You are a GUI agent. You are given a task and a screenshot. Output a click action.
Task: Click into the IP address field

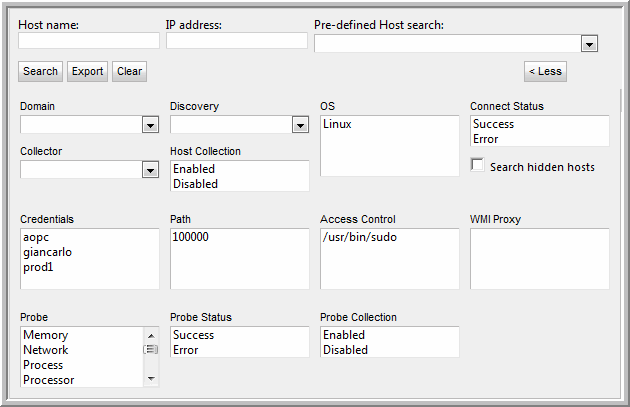(x=237, y=41)
